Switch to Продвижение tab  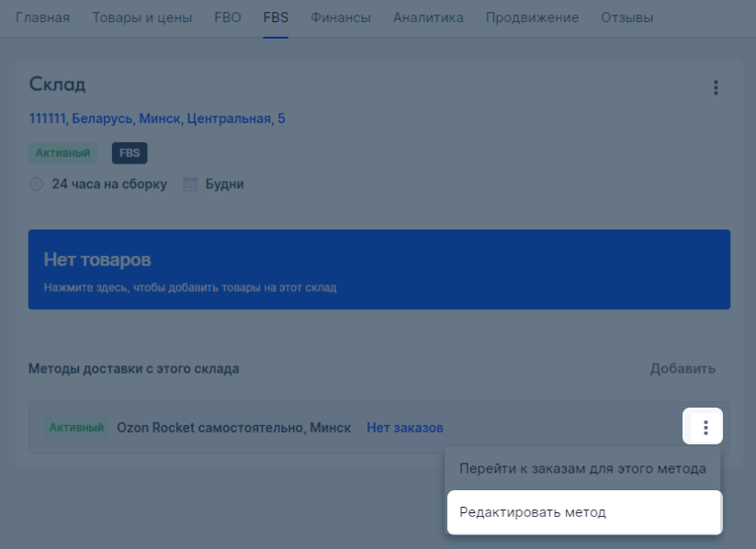tap(532, 17)
